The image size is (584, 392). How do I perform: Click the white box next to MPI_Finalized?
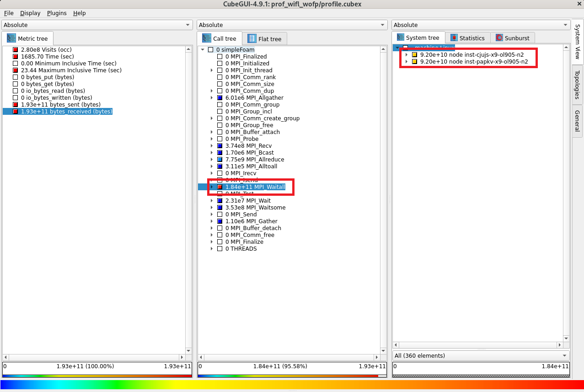[220, 57]
